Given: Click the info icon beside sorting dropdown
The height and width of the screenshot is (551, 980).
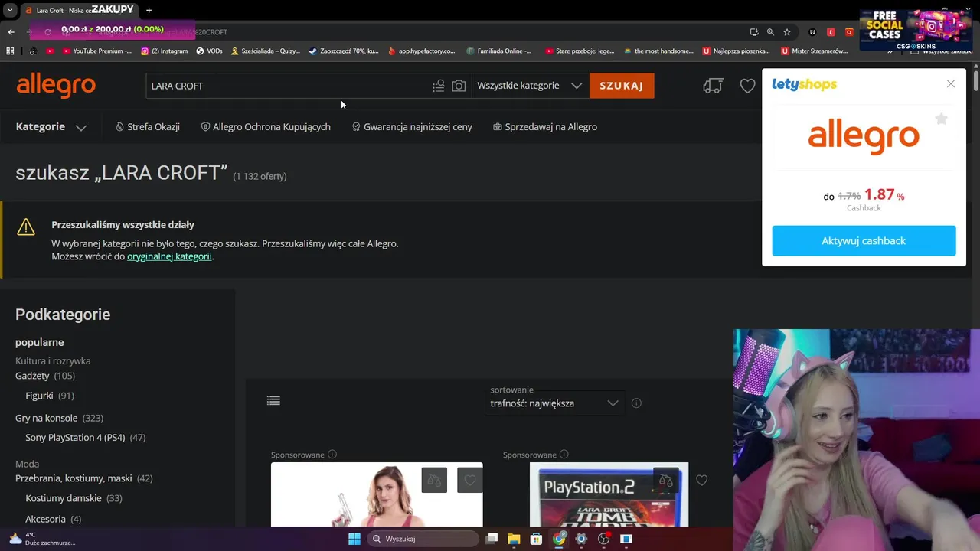Looking at the screenshot, I should coord(636,403).
